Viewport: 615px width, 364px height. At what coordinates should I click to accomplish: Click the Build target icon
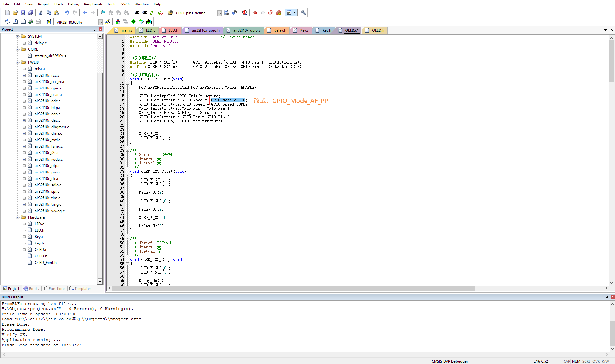(15, 22)
